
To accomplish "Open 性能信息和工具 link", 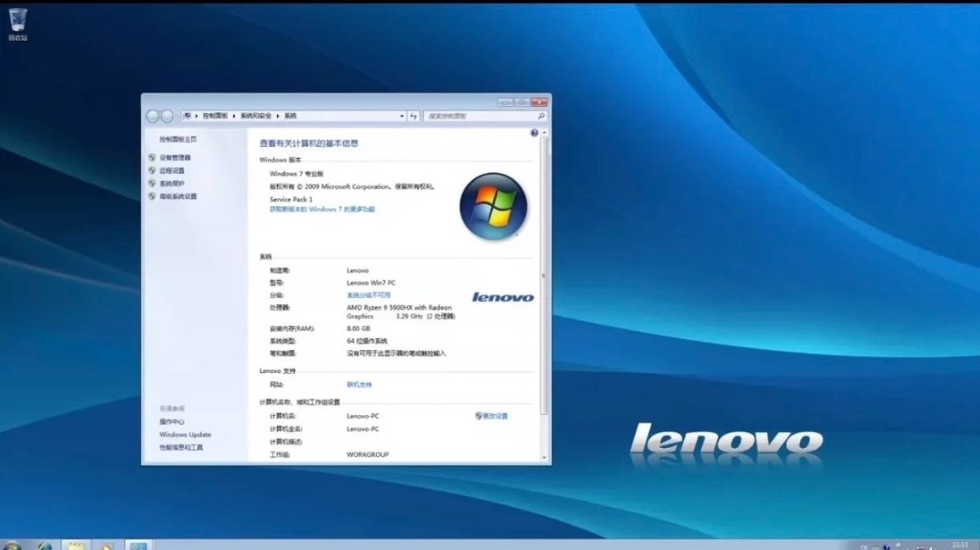I will coord(181,447).
